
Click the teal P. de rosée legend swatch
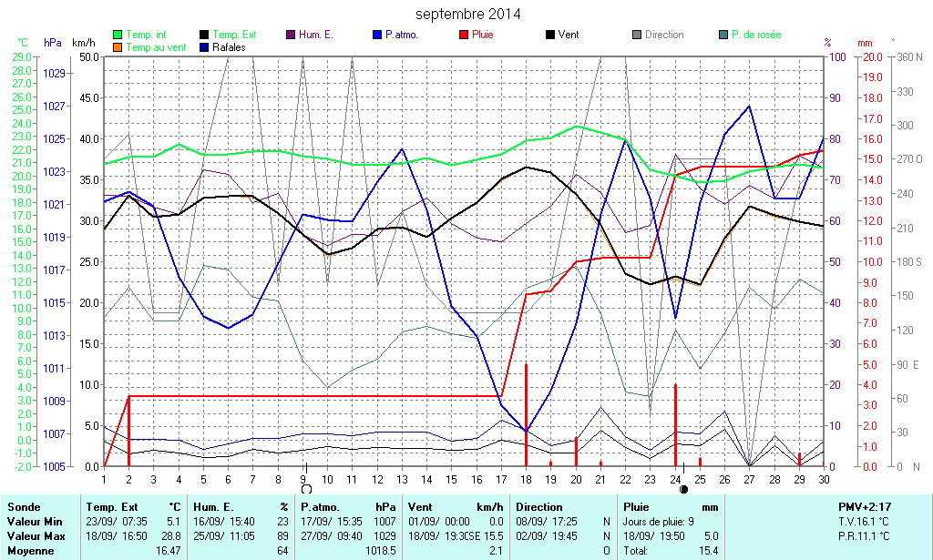click(x=723, y=36)
